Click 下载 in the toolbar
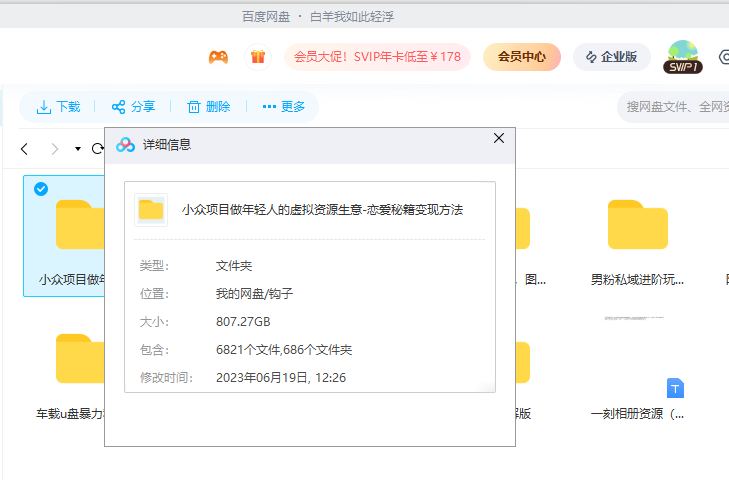 [58, 107]
